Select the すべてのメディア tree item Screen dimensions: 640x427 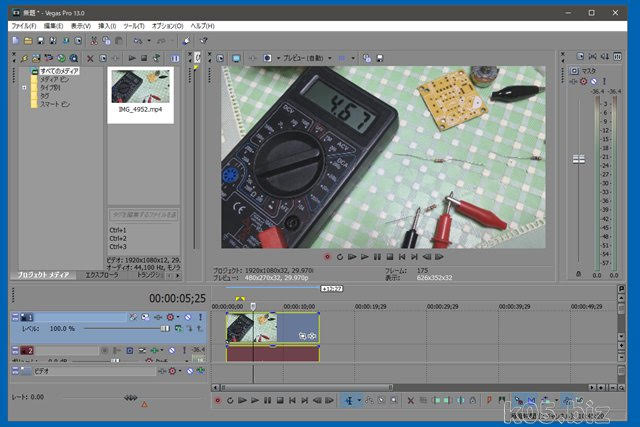(x=59, y=71)
